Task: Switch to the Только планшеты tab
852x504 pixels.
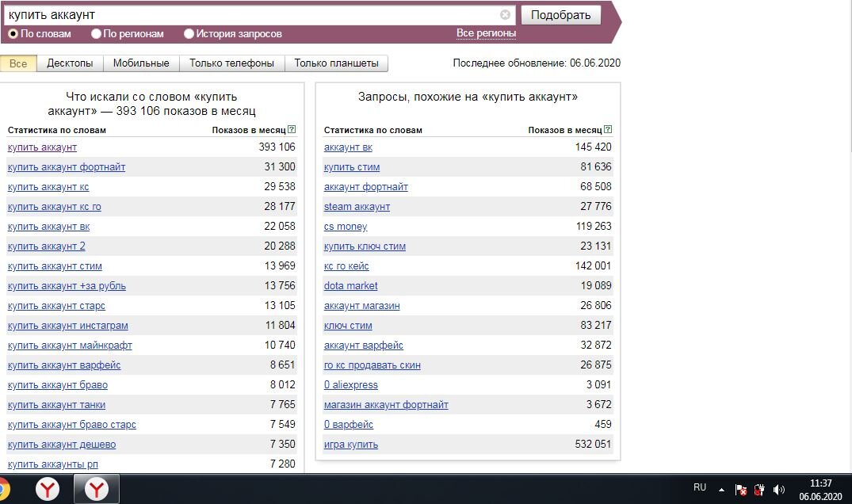Action: (336, 63)
